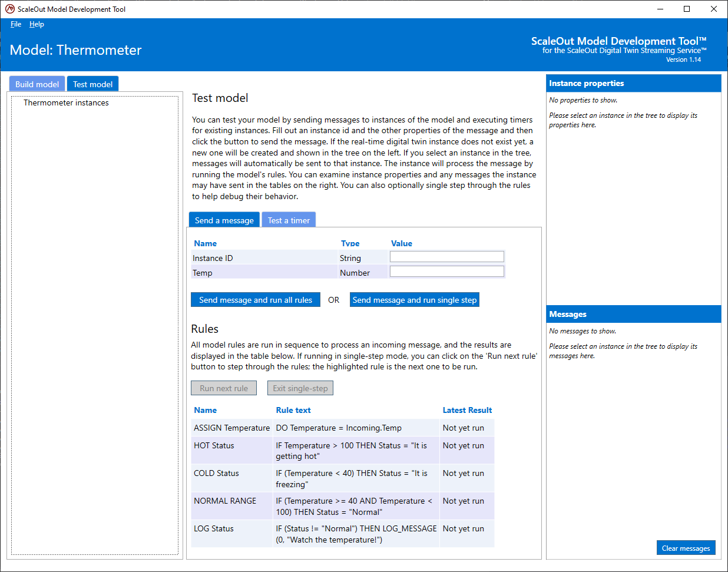The image size is (728, 572).
Task: Select the NORMAL RANGE rule name
Action: (225, 501)
